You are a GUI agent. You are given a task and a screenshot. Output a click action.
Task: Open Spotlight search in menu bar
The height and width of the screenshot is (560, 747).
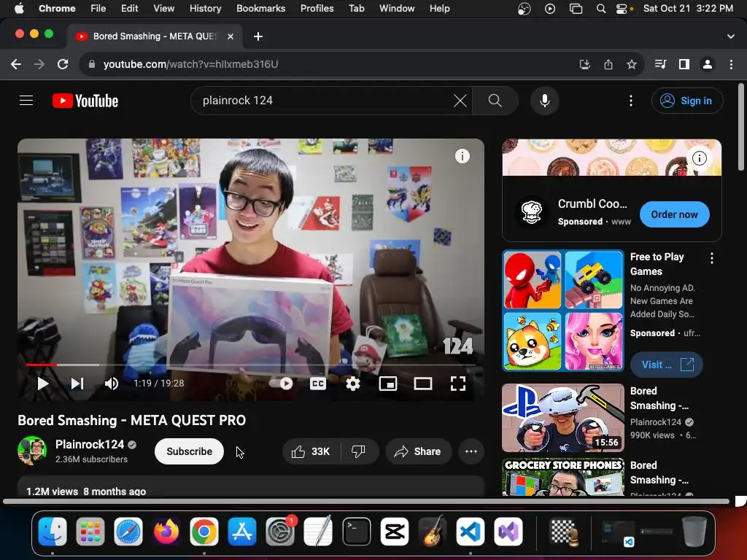click(x=601, y=9)
